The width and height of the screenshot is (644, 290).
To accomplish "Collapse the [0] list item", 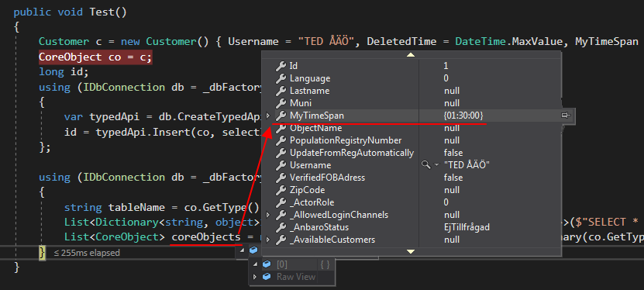I will point(256,265).
